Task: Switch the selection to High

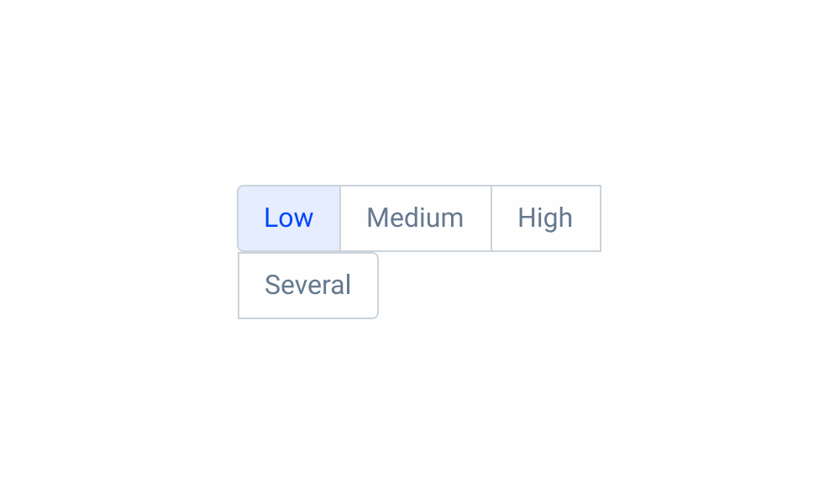Action: 545,218
